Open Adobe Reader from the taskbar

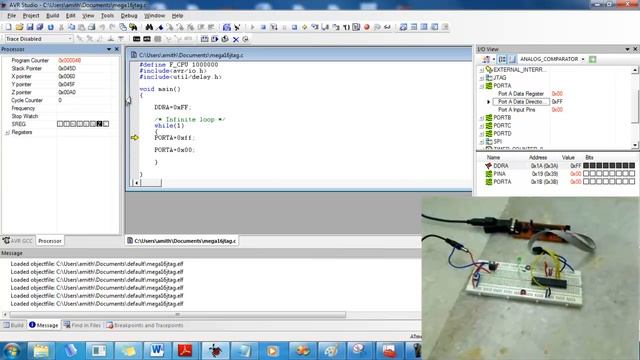click(185, 351)
